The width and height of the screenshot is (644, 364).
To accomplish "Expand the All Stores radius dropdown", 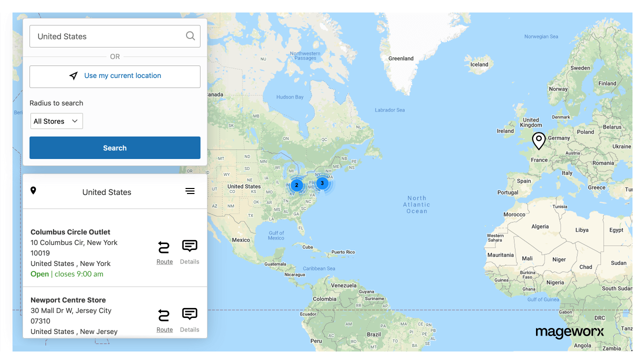I will 56,121.
